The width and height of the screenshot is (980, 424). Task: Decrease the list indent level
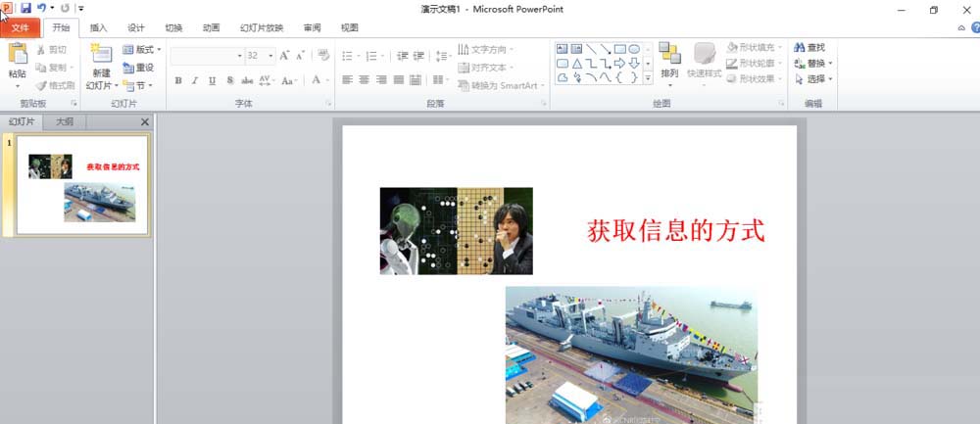[x=403, y=56]
